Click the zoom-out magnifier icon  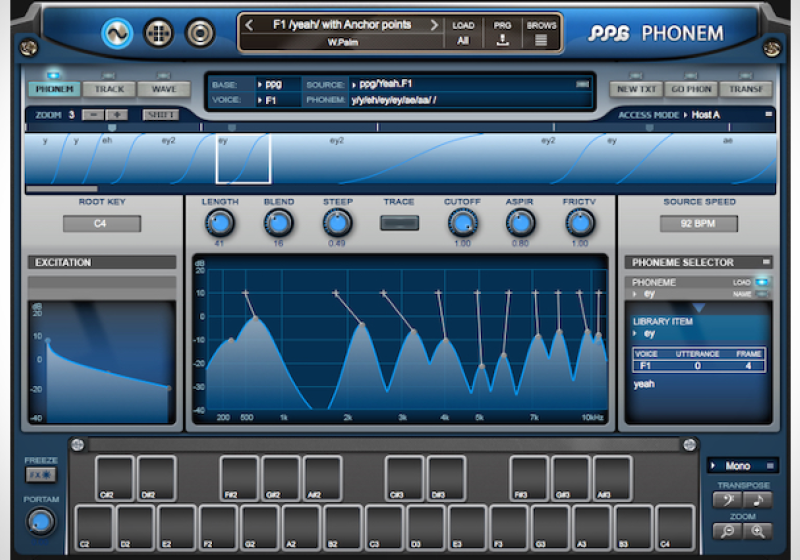coord(727,532)
